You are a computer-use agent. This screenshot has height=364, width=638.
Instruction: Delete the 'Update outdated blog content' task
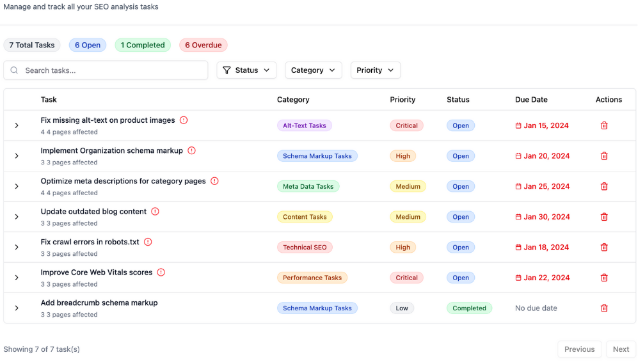tap(604, 217)
